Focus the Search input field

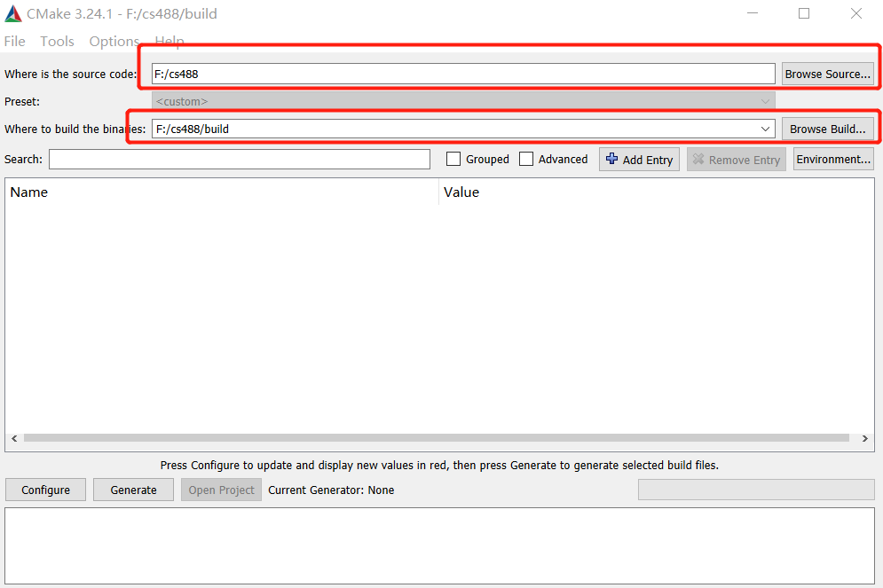240,160
